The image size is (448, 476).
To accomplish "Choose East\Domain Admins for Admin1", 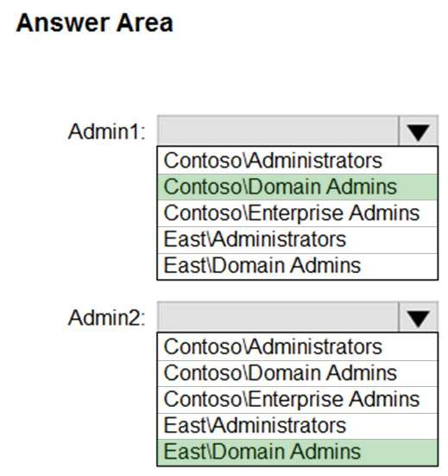I will (x=298, y=266).
